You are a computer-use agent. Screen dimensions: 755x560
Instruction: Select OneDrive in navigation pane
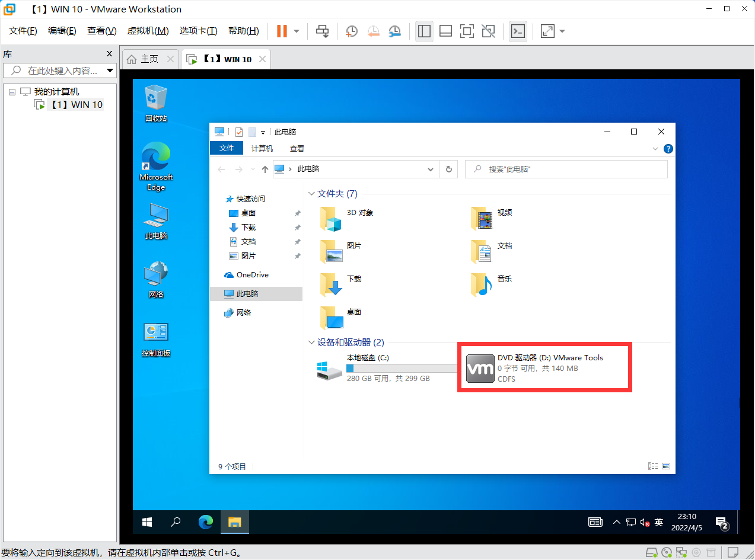pyautogui.click(x=247, y=275)
